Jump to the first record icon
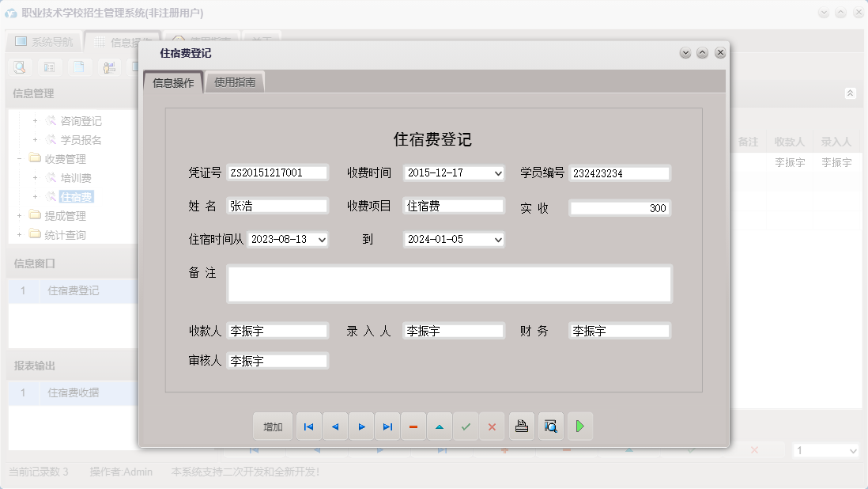868x489 pixels. coord(308,426)
